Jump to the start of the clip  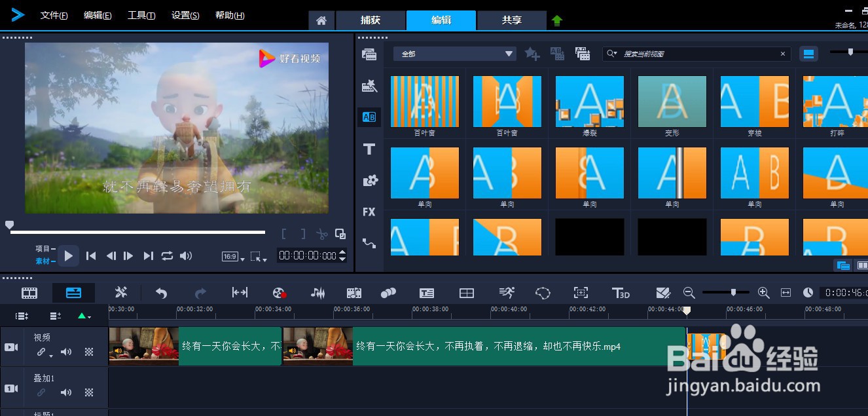[91, 255]
